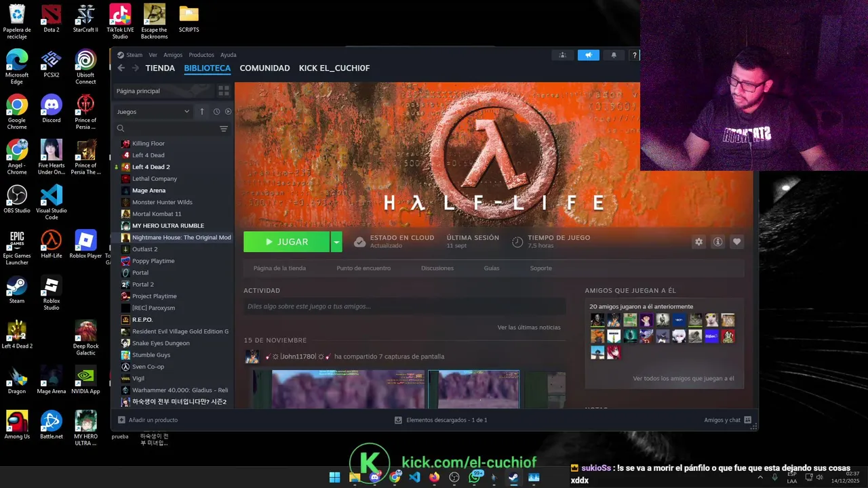Open the Ver menu
Screen dimensions: 868x488
[x=153, y=55]
